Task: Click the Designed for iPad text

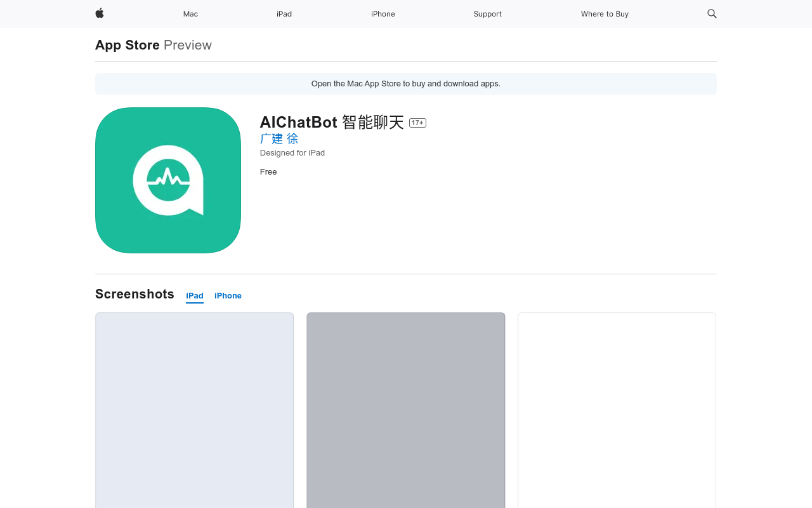Action: click(292, 153)
